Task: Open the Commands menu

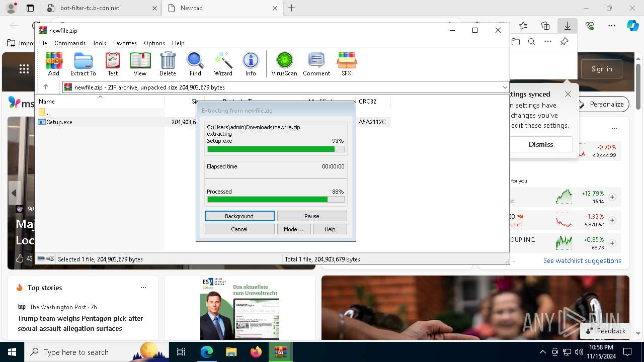Action: click(70, 43)
